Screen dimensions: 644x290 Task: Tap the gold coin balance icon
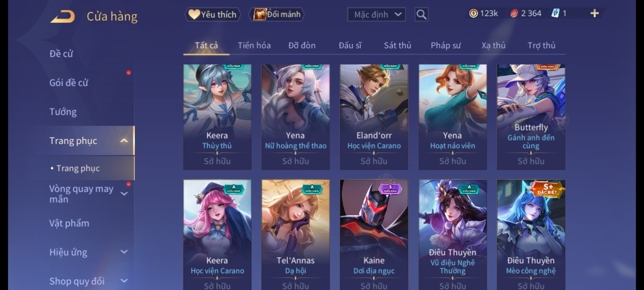pos(473,13)
